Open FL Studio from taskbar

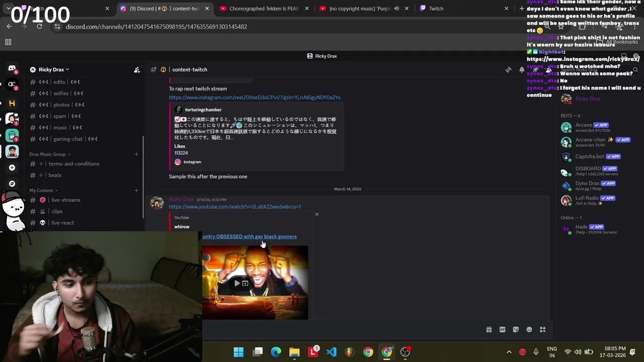tap(350, 352)
